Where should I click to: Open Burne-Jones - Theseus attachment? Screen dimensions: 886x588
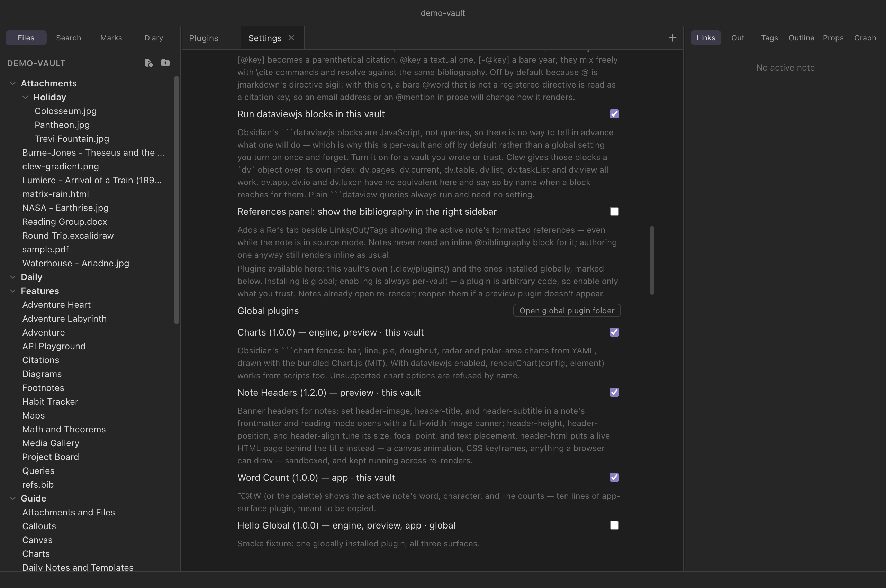[93, 153]
